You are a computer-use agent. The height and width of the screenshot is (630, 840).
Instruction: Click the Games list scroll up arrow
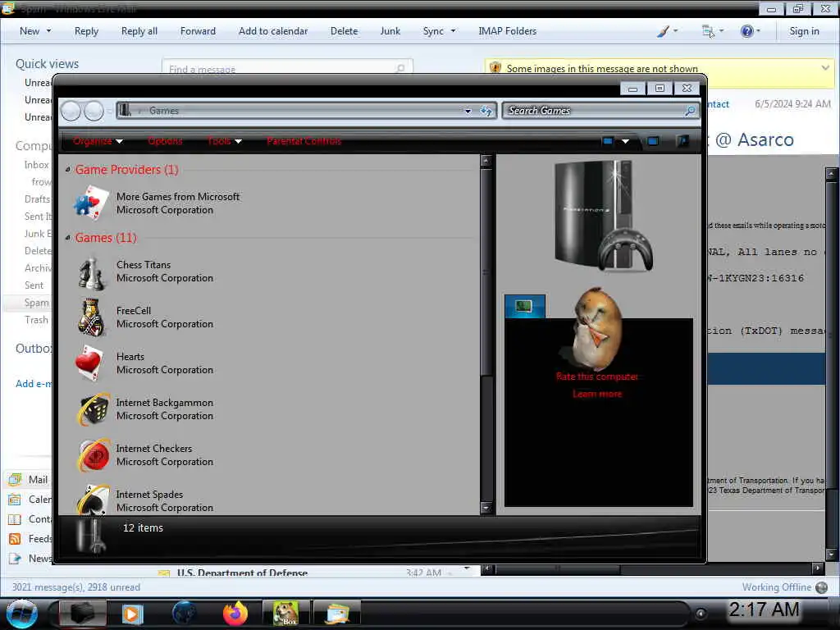[x=486, y=160]
